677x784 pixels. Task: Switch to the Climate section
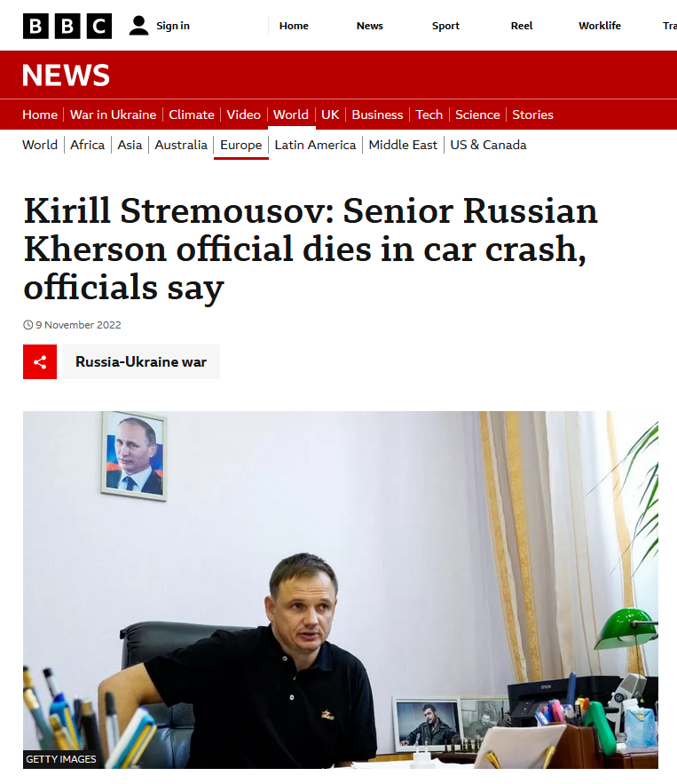point(192,115)
